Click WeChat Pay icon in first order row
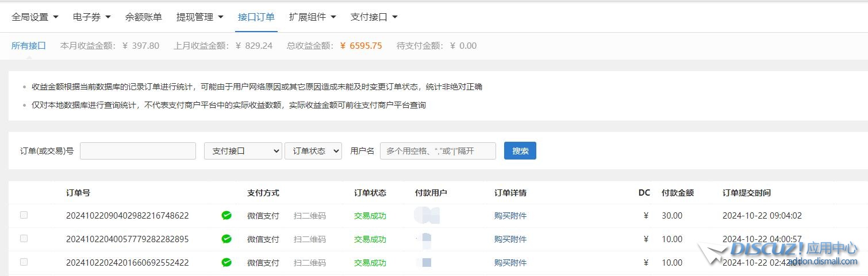 [226, 216]
